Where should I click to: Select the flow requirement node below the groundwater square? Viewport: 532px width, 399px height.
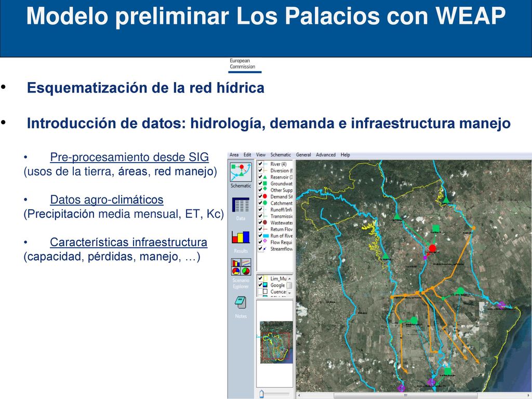coord(431,382)
